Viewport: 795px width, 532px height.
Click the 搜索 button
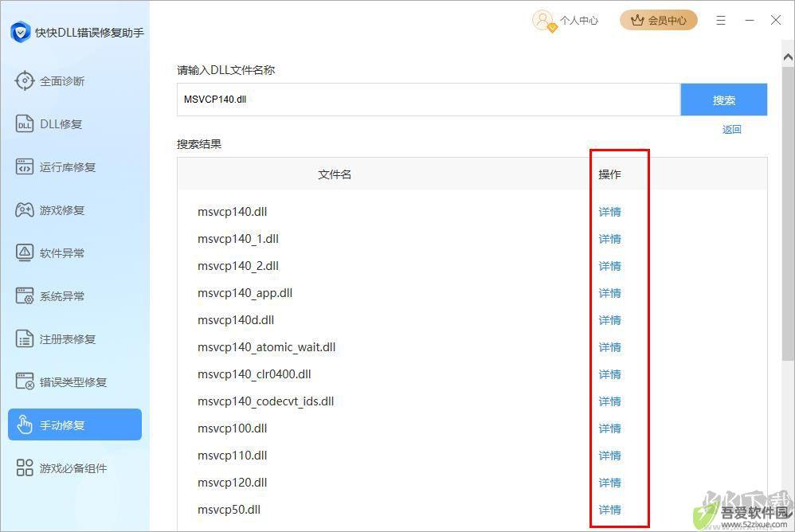pyautogui.click(x=723, y=100)
